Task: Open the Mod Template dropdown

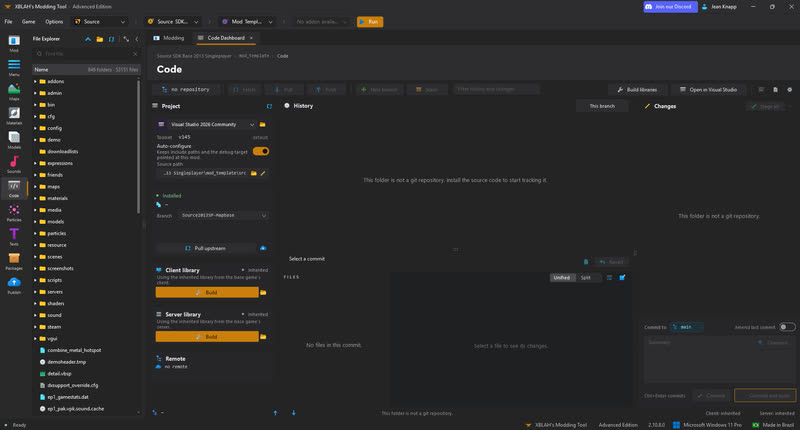Action: [x=247, y=21]
